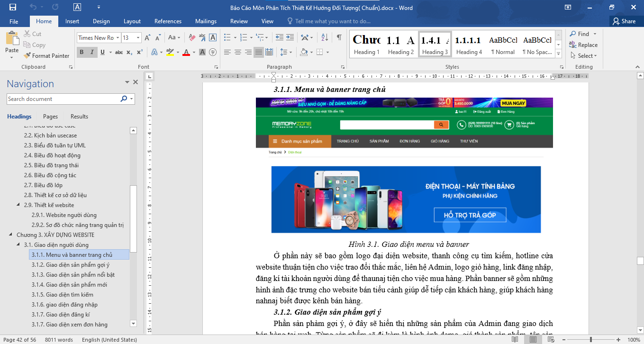This screenshot has width=644, height=344.
Task: Click the zoom slider handle
Action: (x=591, y=340)
